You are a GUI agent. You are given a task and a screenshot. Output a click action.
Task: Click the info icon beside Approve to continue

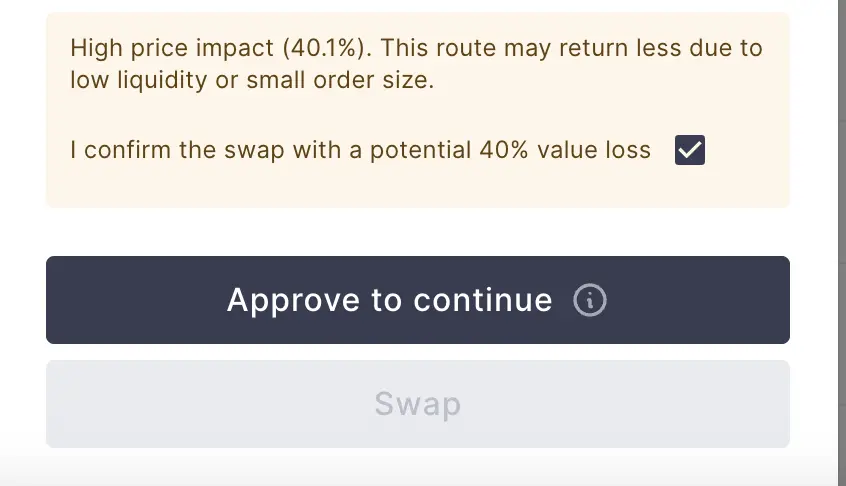[590, 300]
